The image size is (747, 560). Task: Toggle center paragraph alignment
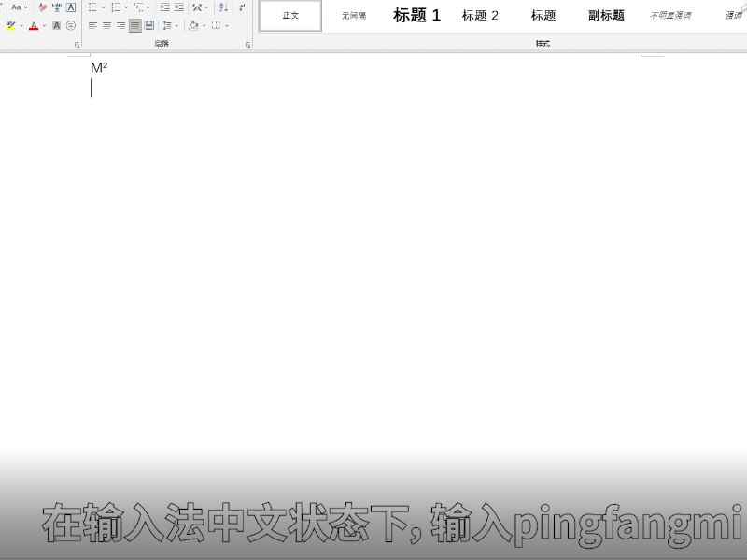tap(105, 26)
